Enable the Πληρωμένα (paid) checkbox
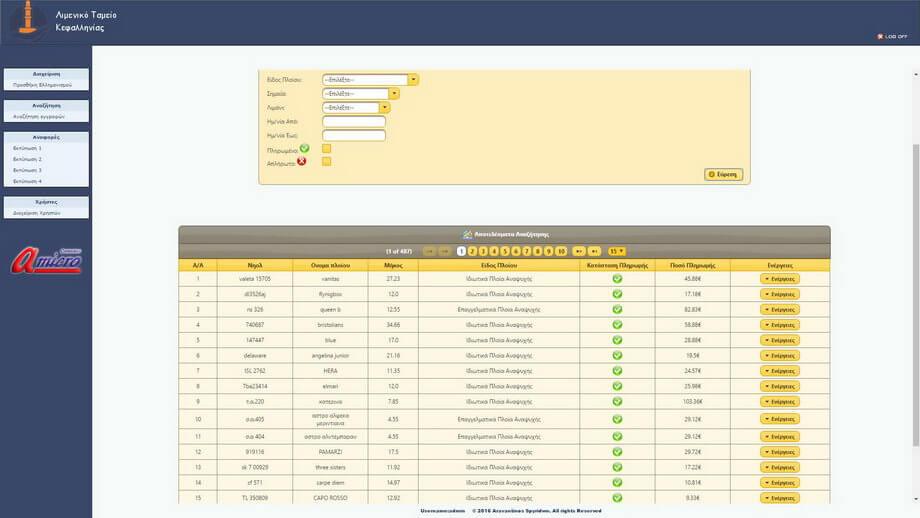Viewport: 920px width, 518px height. (x=327, y=149)
